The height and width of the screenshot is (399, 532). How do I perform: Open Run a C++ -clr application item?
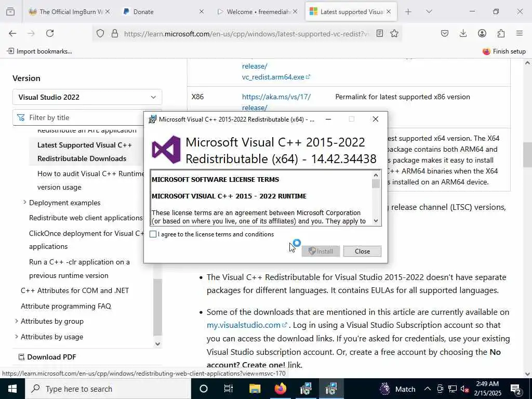[79, 269]
